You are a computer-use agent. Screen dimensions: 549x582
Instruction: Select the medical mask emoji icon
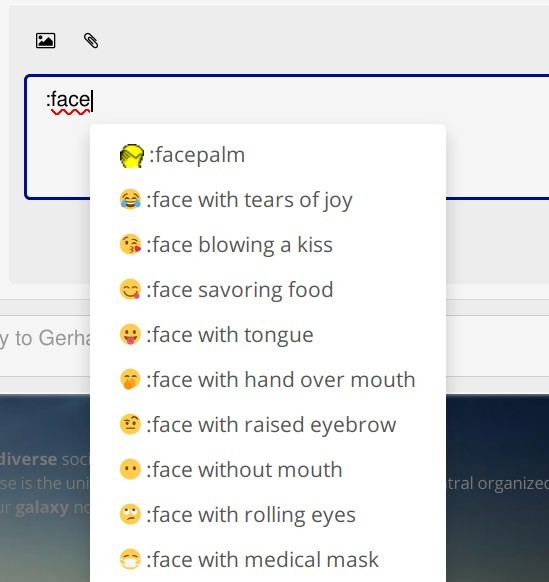point(130,559)
